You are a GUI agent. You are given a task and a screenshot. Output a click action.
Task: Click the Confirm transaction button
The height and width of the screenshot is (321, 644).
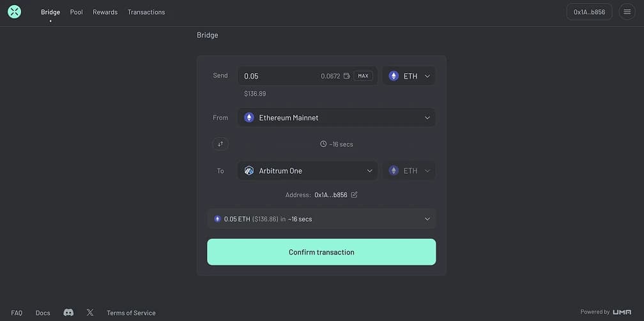click(321, 252)
